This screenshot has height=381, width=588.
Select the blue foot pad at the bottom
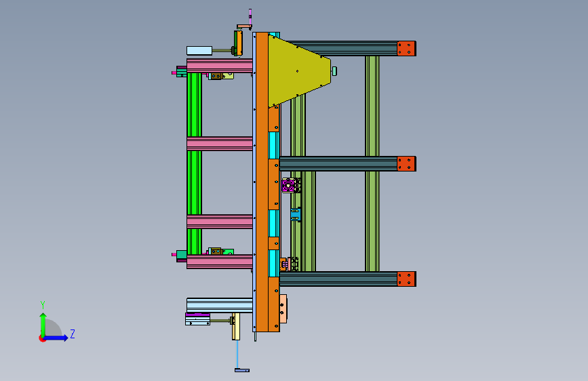point(242,371)
